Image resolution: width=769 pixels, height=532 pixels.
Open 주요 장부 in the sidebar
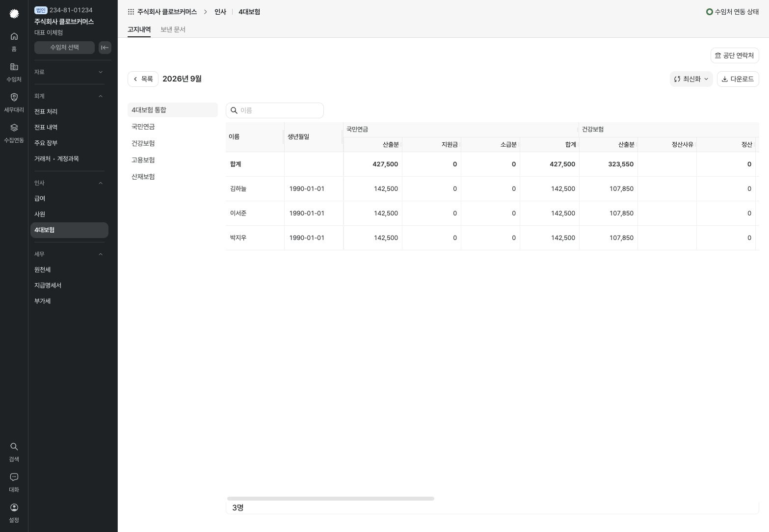tap(69, 143)
